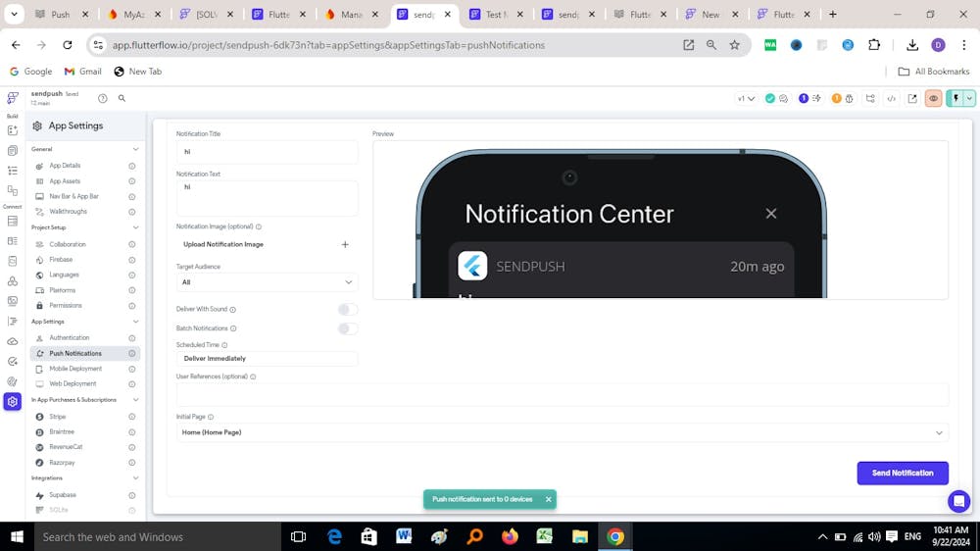Click the User References optional field
This screenshot has width=980, height=551.
(x=563, y=394)
